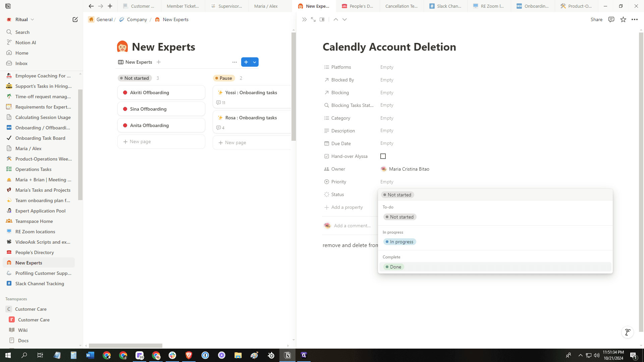Go to next page with down arrow

(344, 19)
